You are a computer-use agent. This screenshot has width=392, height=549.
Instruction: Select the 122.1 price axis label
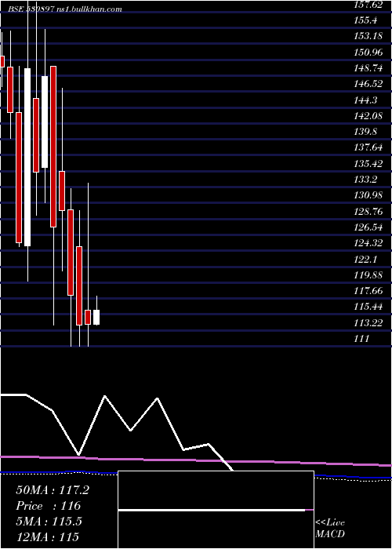coord(365,259)
